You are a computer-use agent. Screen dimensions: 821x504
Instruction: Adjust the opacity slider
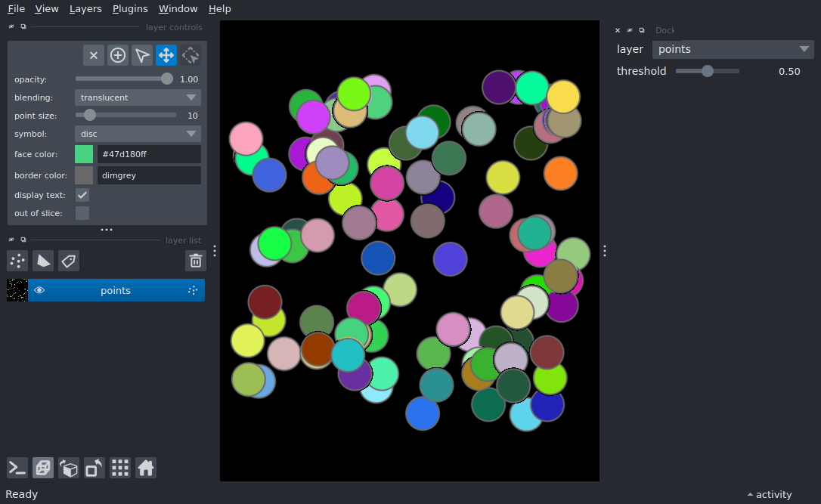coord(124,79)
